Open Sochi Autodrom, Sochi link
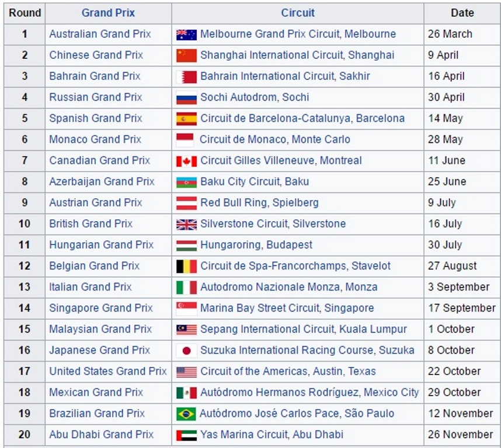This screenshot has width=501, height=448. (x=255, y=97)
